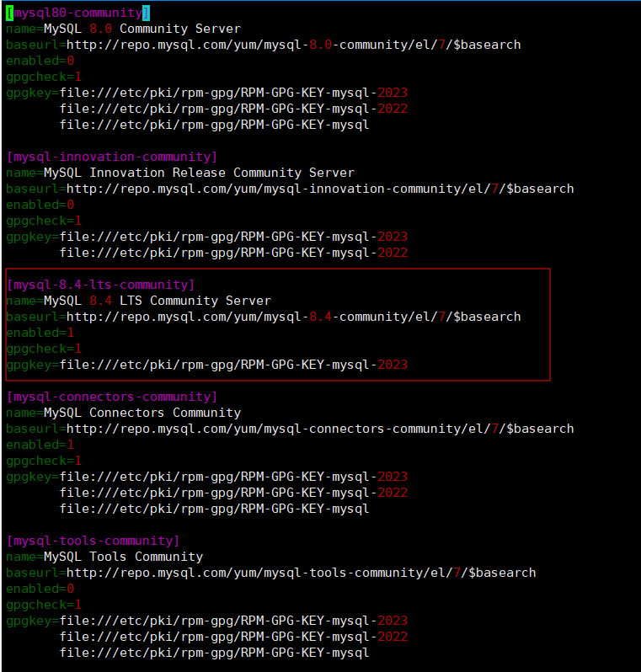Click the mysql-8.0-community baseurl link
This screenshot has width=641, height=672.
(293, 45)
